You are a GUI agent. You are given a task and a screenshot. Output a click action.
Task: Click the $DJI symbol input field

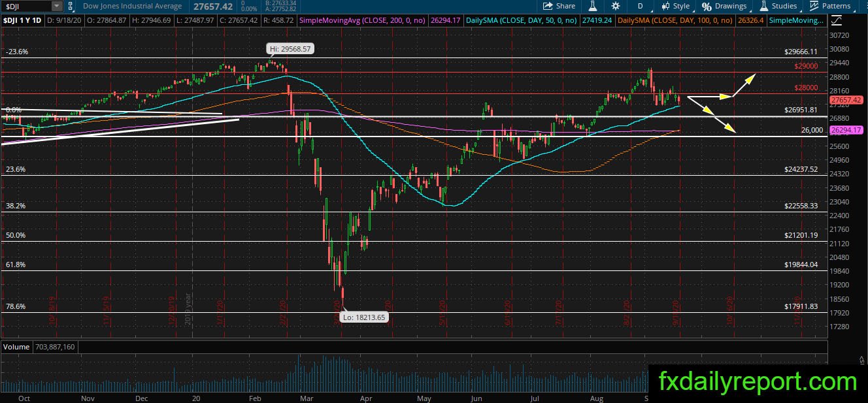[26, 6]
